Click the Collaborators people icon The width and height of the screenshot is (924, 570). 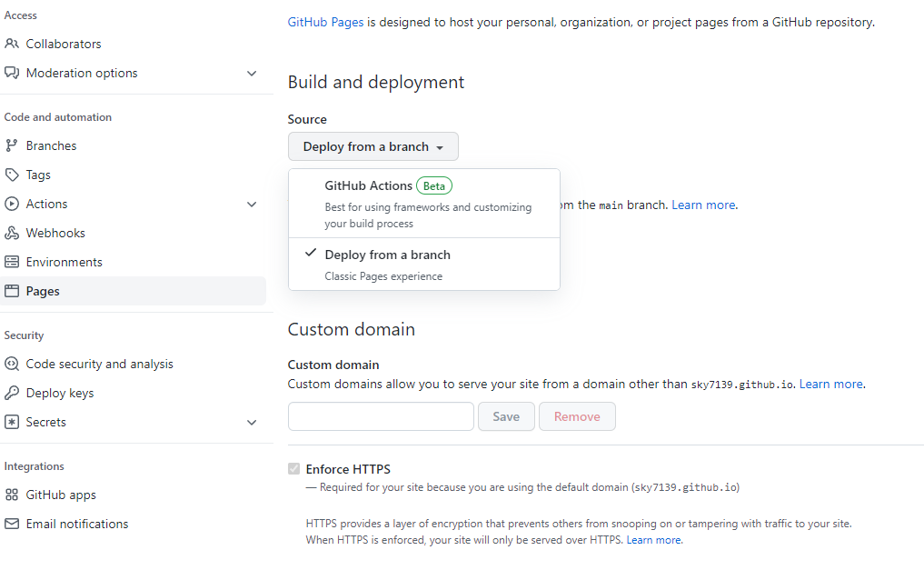pos(12,44)
